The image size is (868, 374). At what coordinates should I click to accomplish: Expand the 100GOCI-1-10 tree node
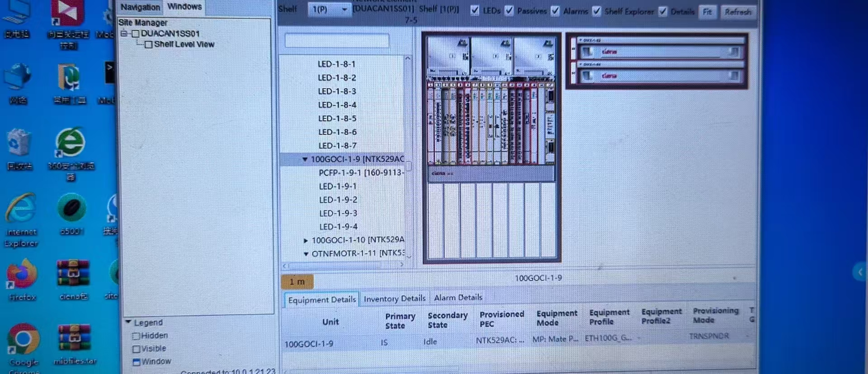click(306, 240)
